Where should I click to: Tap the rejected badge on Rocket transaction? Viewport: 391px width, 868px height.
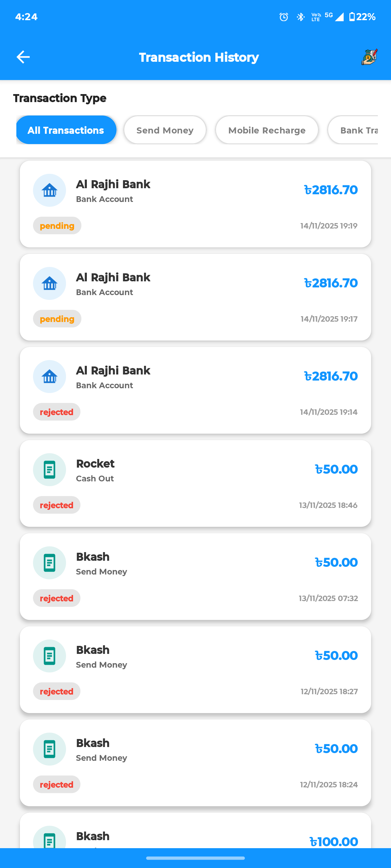click(57, 505)
